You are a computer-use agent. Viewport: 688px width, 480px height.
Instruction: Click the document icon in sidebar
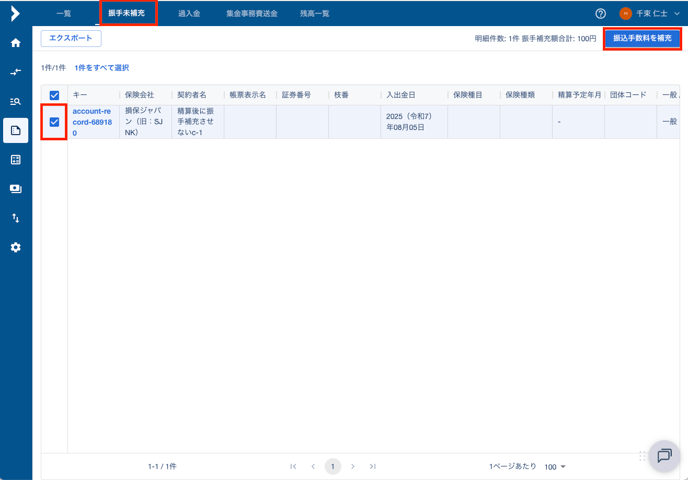pyautogui.click(x=15, y=130)
